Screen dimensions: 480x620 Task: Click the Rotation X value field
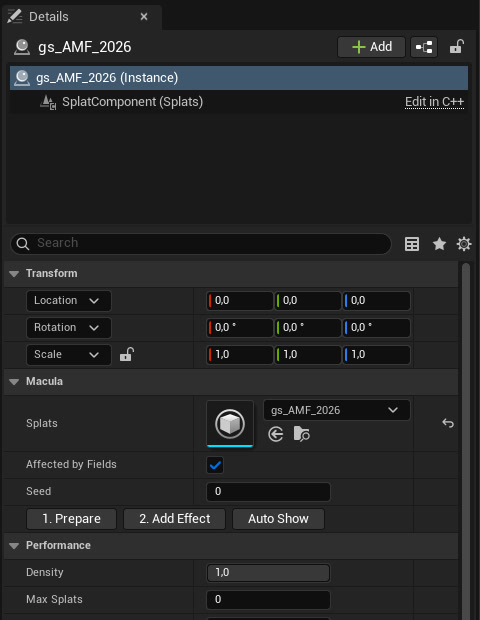click(240, 328)
